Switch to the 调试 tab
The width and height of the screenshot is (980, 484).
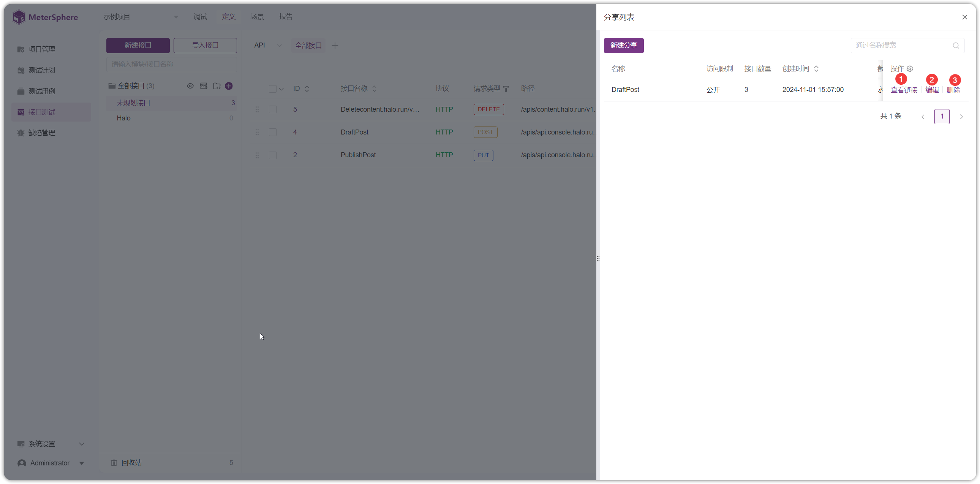200,17
